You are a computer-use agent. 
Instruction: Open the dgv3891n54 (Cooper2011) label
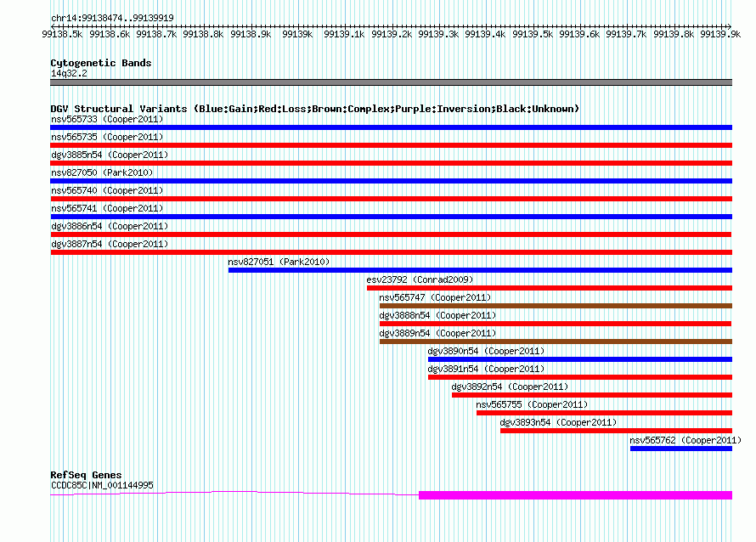pyautogui.click(x=486, y=369)
